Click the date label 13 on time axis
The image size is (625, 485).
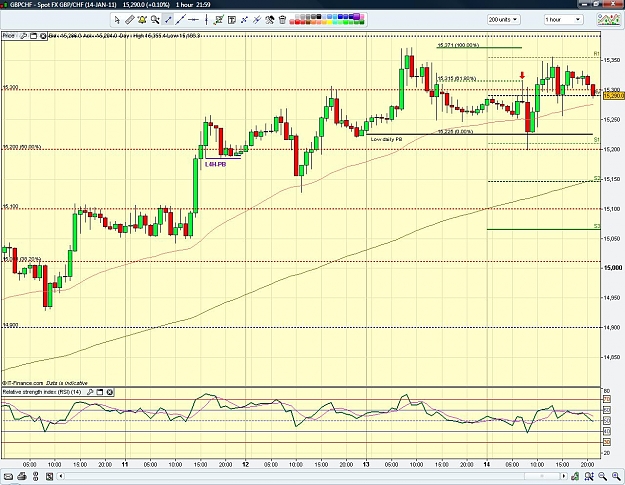point(366,464)
